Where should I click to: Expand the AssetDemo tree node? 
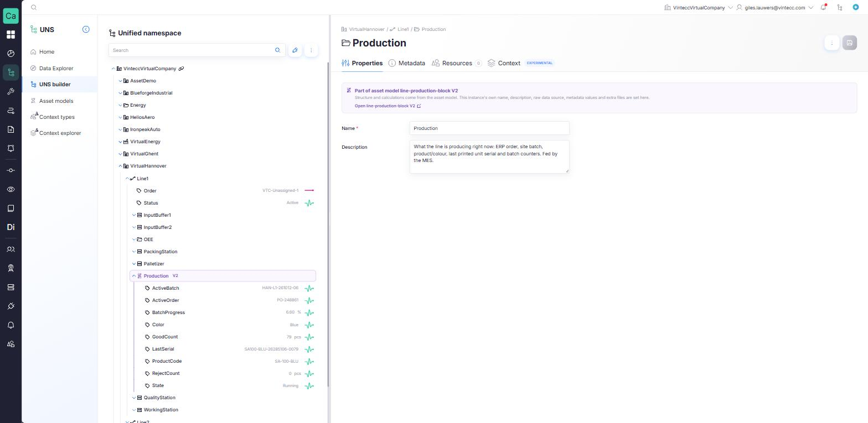coord(121,81)
